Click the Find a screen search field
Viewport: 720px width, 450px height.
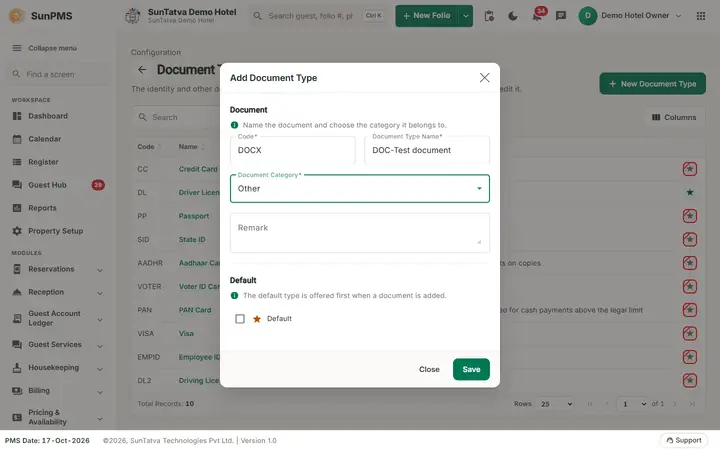(x=57, y=74)
